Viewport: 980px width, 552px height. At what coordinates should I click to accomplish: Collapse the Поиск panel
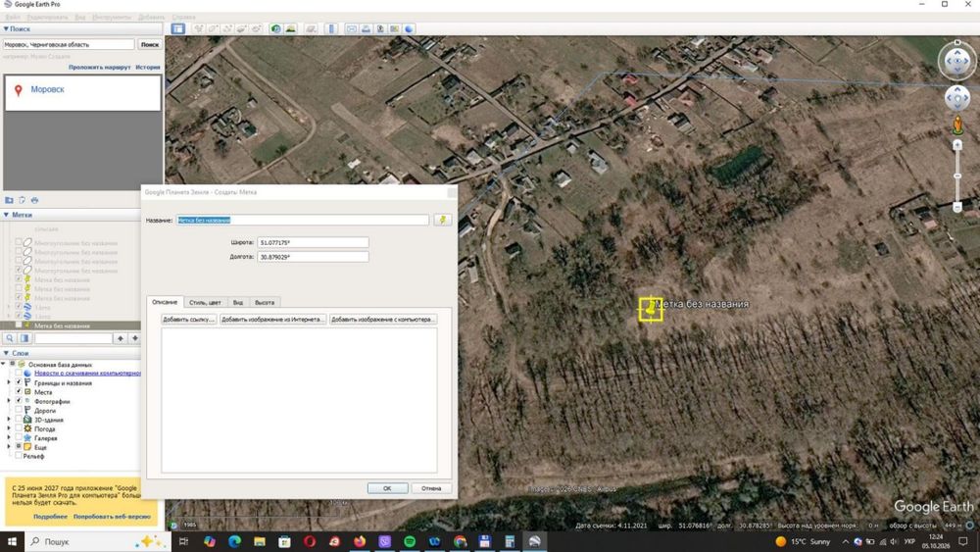coord(6,28)
